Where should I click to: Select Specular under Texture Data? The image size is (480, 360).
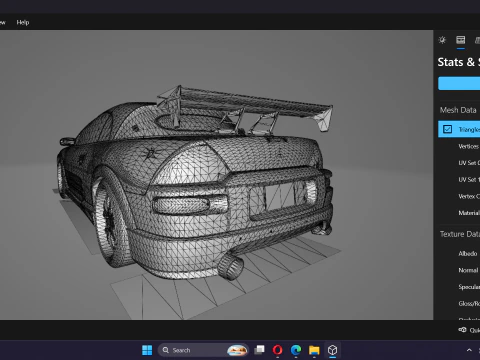(x=469, y=287)
